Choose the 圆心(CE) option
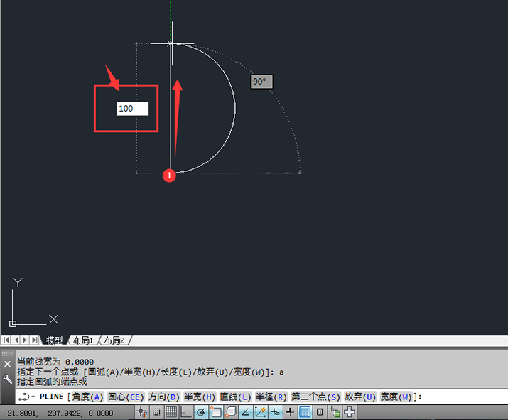Screen dimensions: 508x420 (126, 397)
